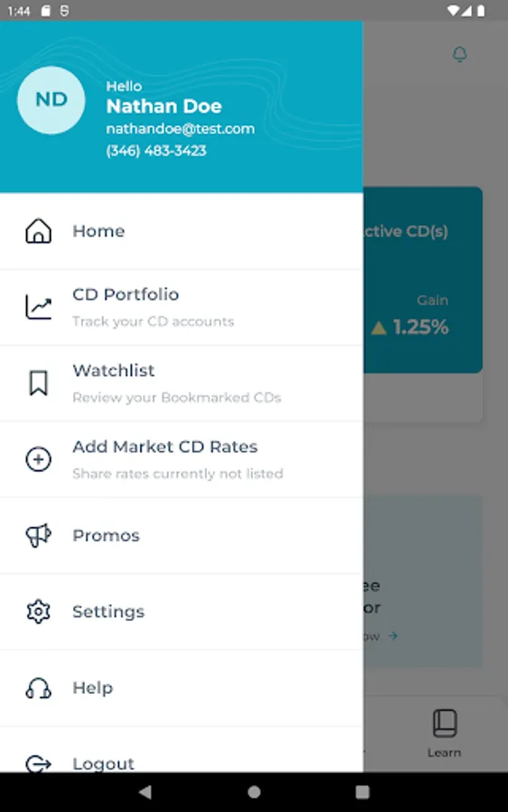Tap the Watchlist bookmark icon
The width and height of the screenshot is (508, 812).
coord(38,383)
